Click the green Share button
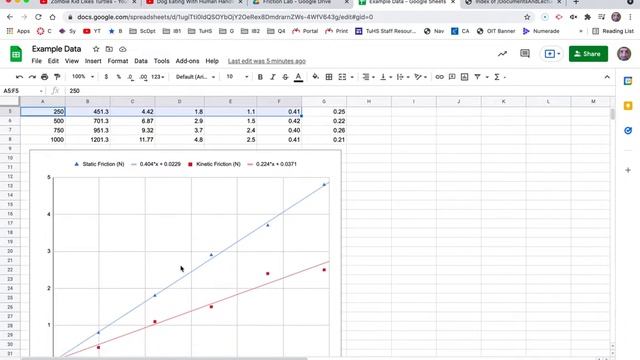 (x=588, y=54)
